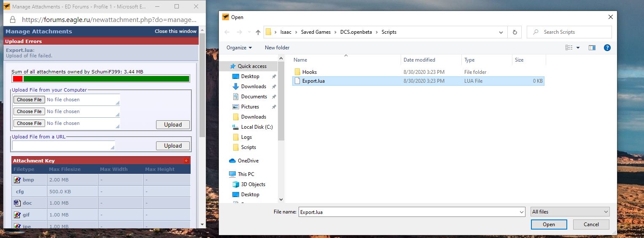Open the Logs folder in navigation pane
The image size is (644, 238).
point(246,137)
